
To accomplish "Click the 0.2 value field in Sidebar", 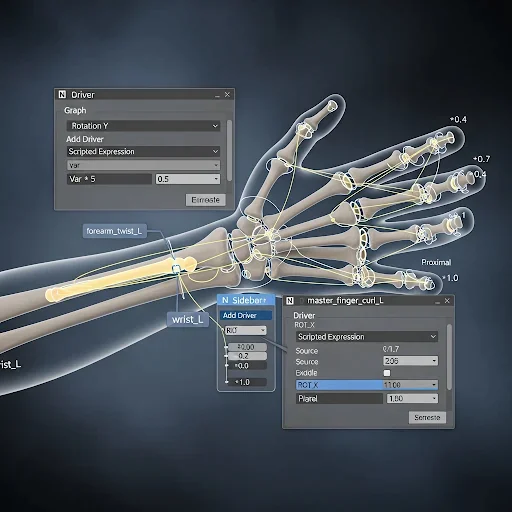I will pos(247,356).
